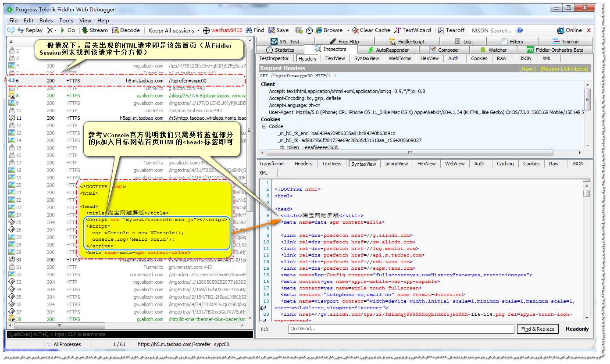Open the Log tab
The image size is (610, 364).
pos(464,41)
